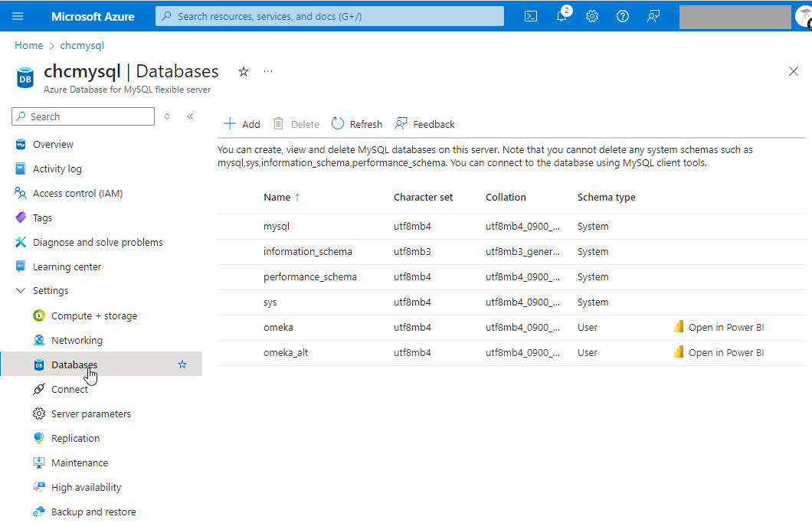This screenshot has height=523, width=812.
Task: Click the Compute + storage icon
Action: coord(39,315)
